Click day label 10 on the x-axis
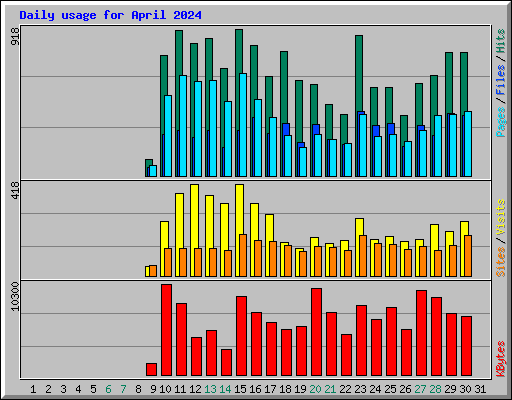 (165, 389)
